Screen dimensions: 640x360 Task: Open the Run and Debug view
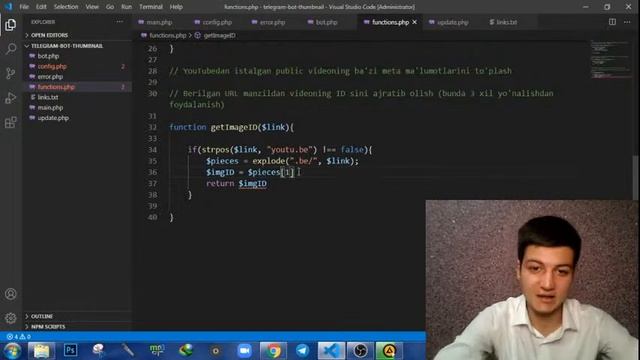pos(11,98)
